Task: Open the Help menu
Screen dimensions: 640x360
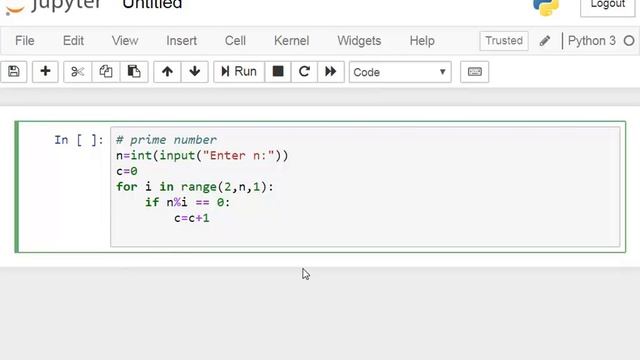Action: click(422, 41)
